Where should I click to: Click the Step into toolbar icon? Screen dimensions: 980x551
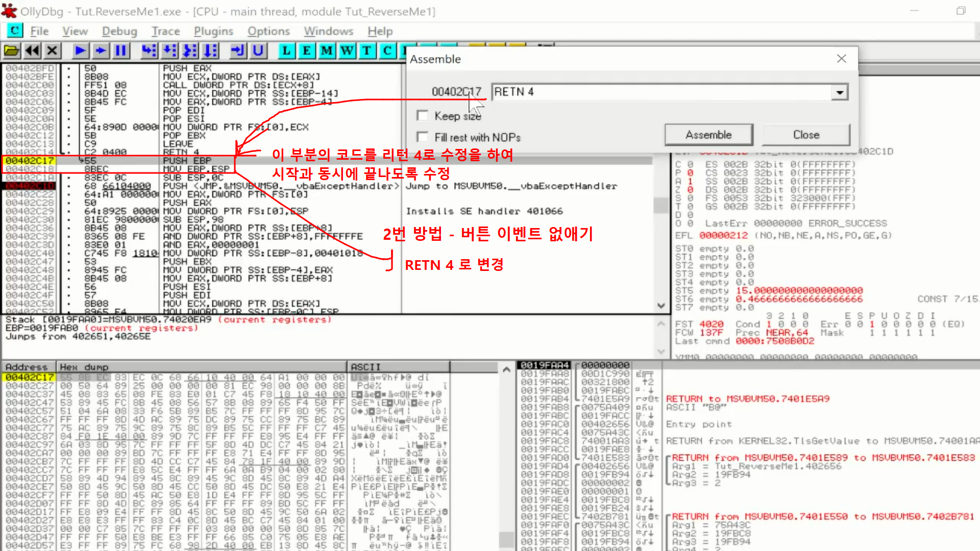(149, 51)
